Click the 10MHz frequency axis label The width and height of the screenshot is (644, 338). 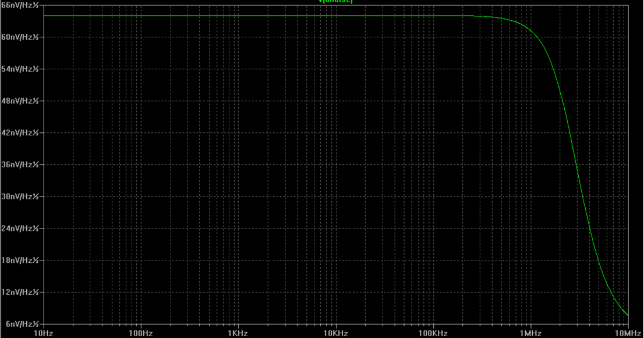click(x=628, y=333)
